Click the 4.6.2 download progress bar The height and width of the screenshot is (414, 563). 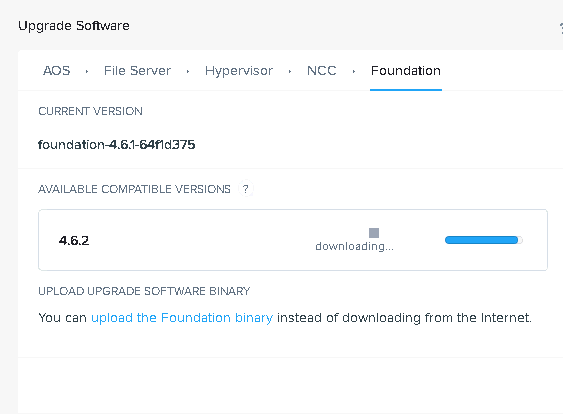[484, 240]
